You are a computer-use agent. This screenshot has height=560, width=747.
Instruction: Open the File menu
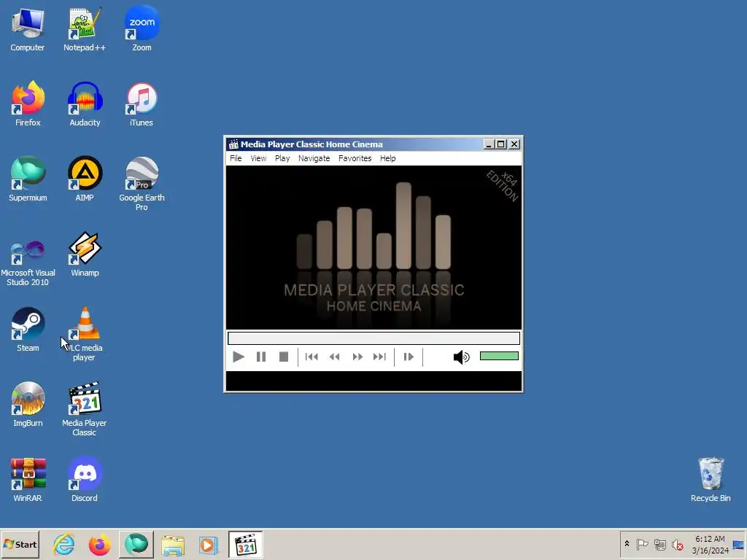[x=236, y=158]
